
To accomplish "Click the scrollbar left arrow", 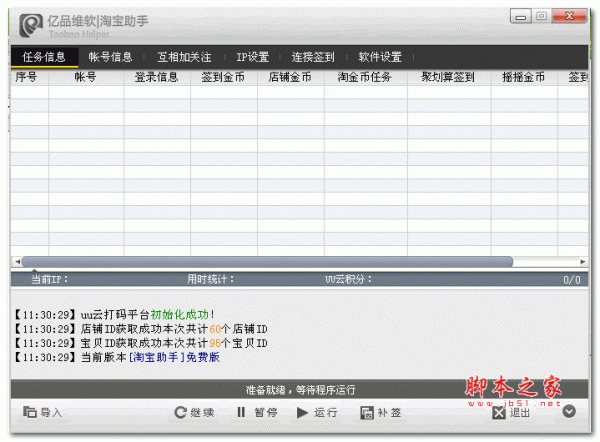I will tap(17, 262).
